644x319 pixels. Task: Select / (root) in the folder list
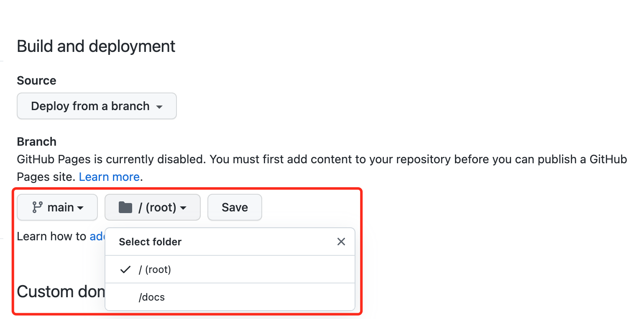click(230, 270)
